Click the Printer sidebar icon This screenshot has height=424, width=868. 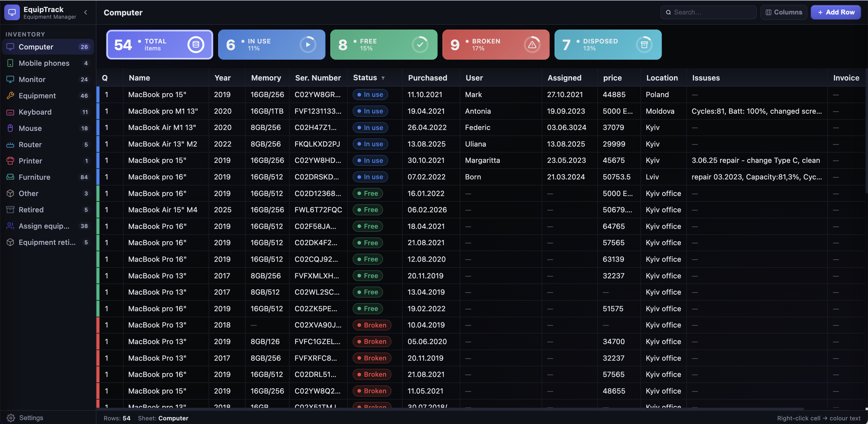coord(11,161)
